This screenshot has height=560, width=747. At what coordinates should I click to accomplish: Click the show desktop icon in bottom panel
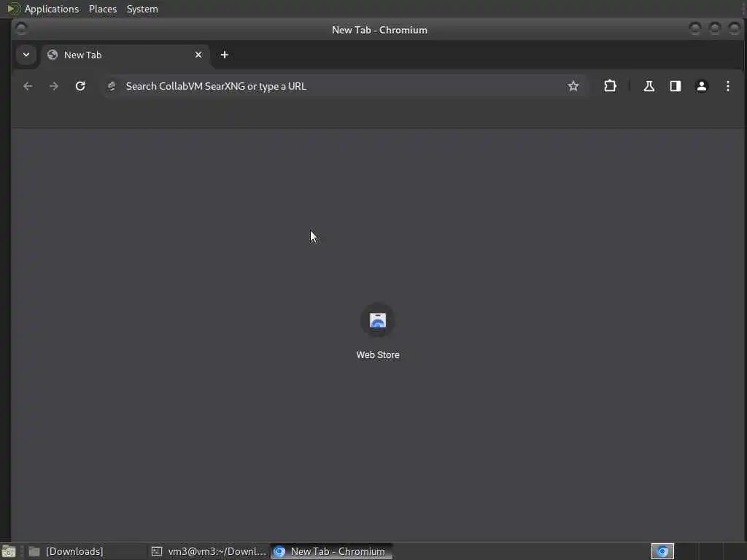pos(9,552)
